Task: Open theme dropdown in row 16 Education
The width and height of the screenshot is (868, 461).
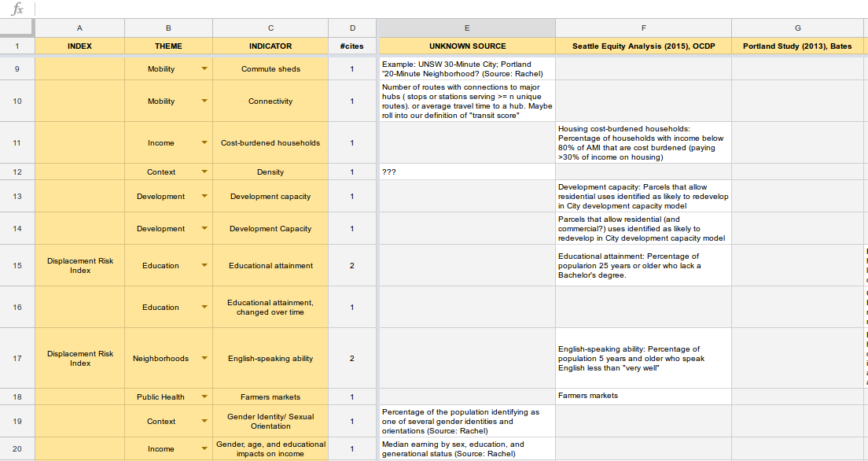Action: tap(204, 307)
